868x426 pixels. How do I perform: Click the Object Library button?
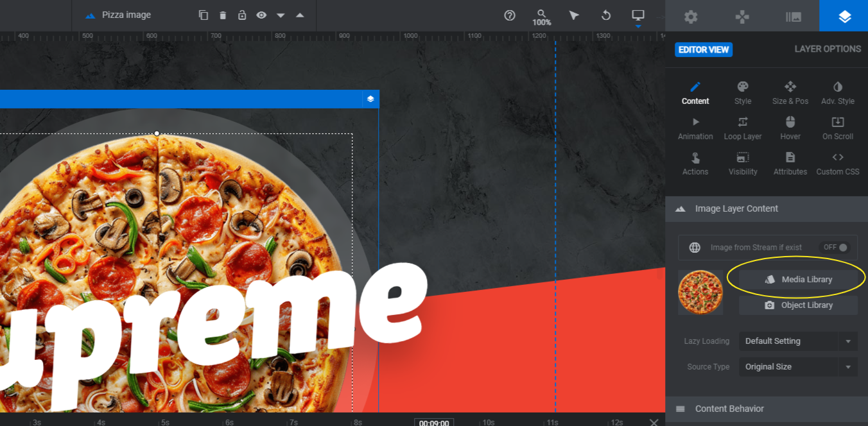pyautogui.click(x=798, y=305)
